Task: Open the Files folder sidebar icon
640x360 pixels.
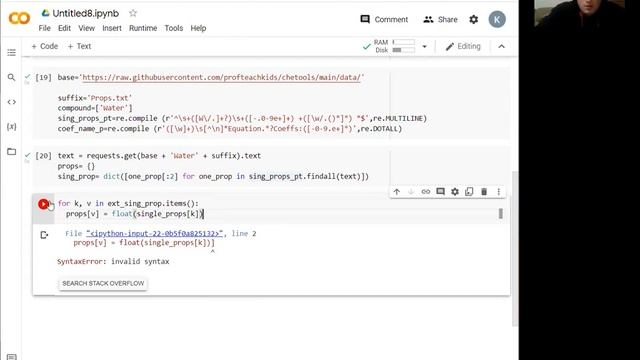Action: coord(11,151)
